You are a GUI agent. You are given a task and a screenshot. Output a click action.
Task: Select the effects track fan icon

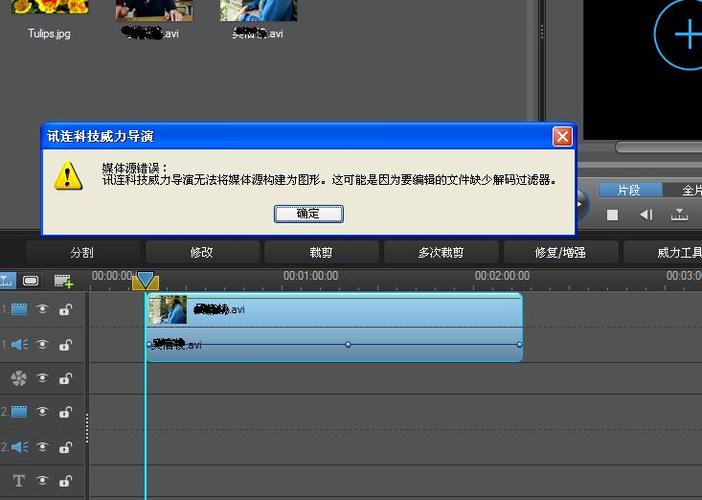click(19, 379)
